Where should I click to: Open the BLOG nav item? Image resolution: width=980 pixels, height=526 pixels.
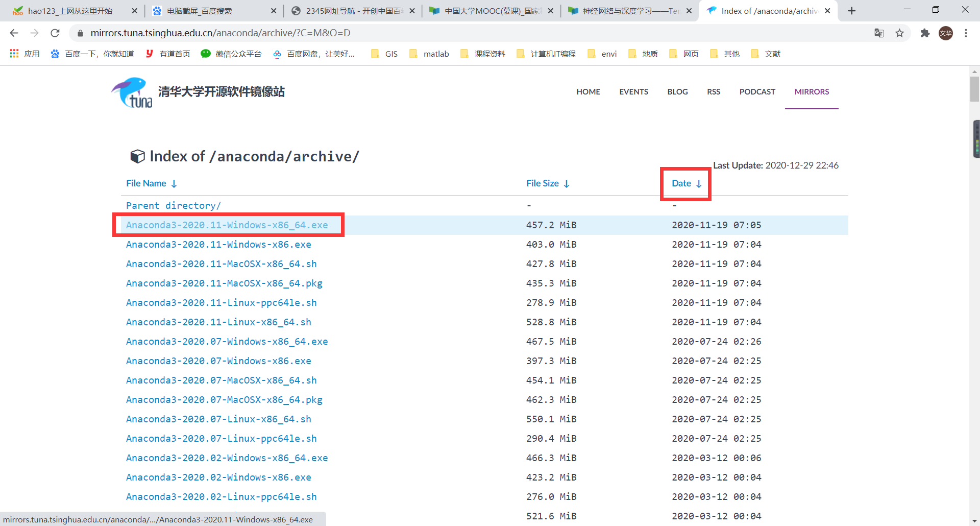677,92
